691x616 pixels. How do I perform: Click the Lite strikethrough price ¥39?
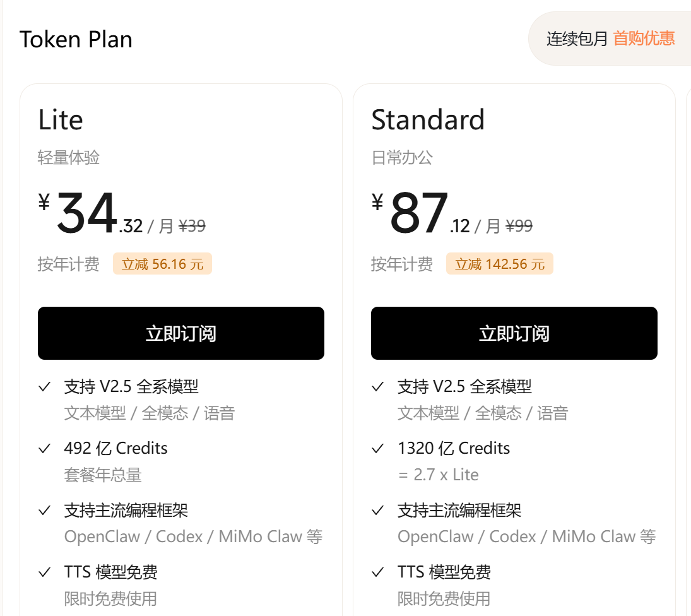coord(192,226)
